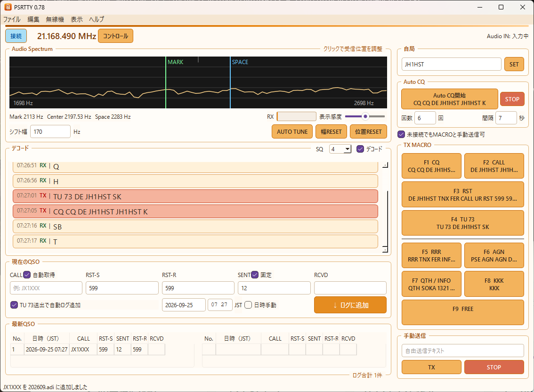Click the 位置RESET button
The height and width of the screenshot is (392, 534).
(368, 131)
